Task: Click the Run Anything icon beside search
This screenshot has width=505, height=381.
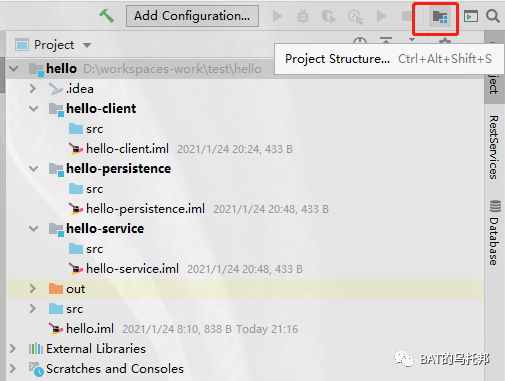Action: (x=471, y=16)
